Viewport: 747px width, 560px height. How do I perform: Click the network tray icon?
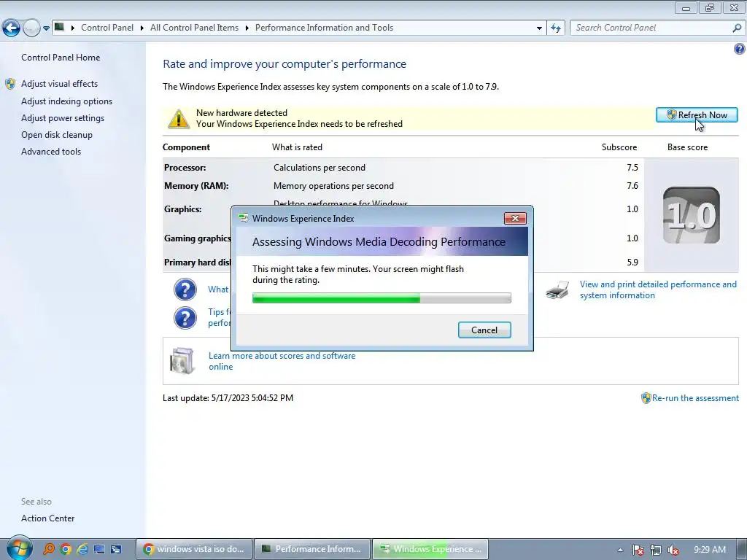click(656, 550)
